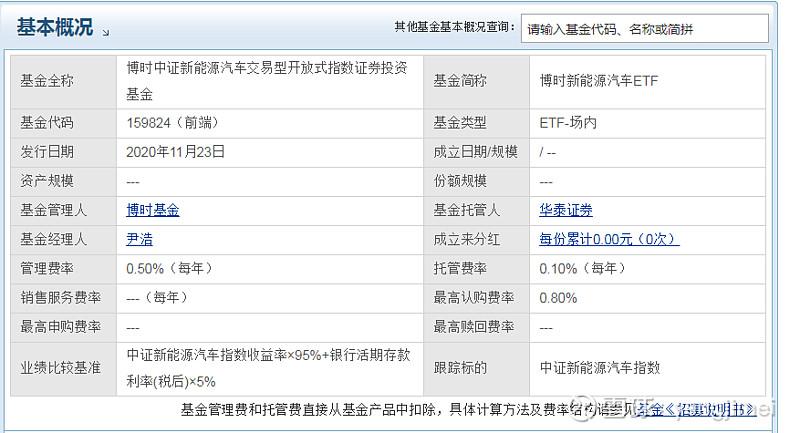Select the max subscription fee 0.80%
The image size is (800, 433).
558,298
